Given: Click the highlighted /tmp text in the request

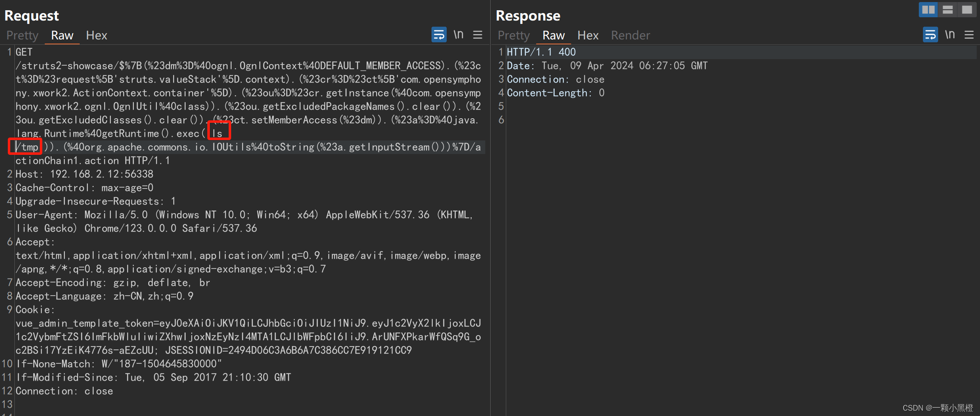Looking at the screenshot, I should pos(25,147).
